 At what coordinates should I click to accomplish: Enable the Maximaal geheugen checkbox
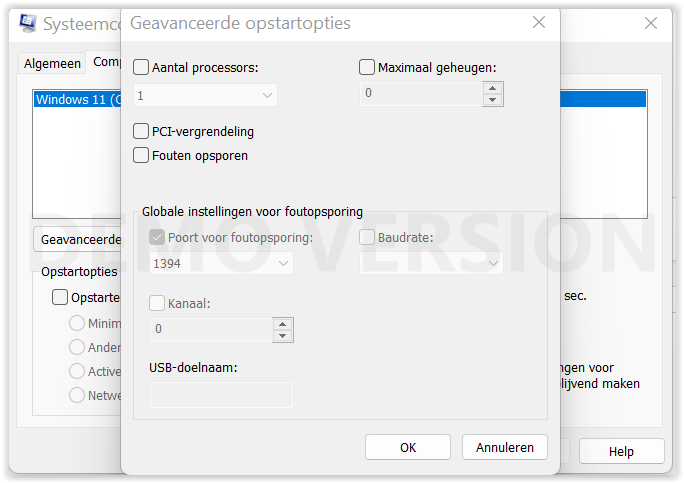367,68
